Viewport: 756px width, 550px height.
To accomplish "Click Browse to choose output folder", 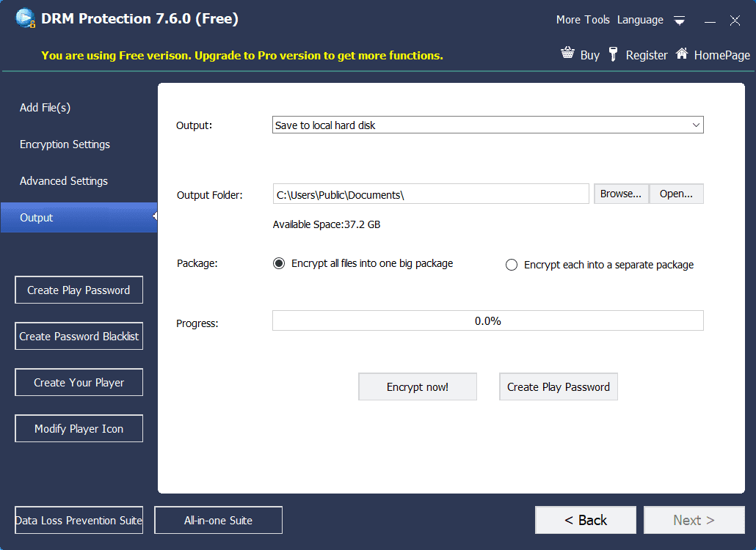I will [621, 194].
